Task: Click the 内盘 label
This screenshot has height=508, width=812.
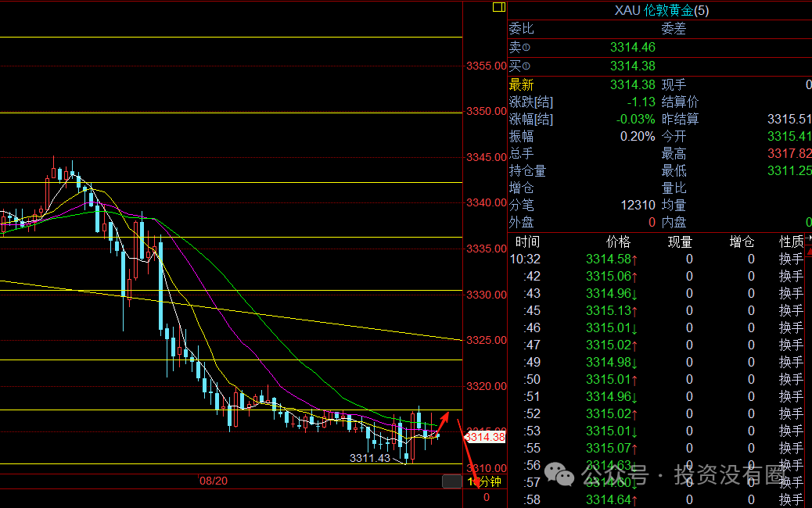Action: pos(674,223)
